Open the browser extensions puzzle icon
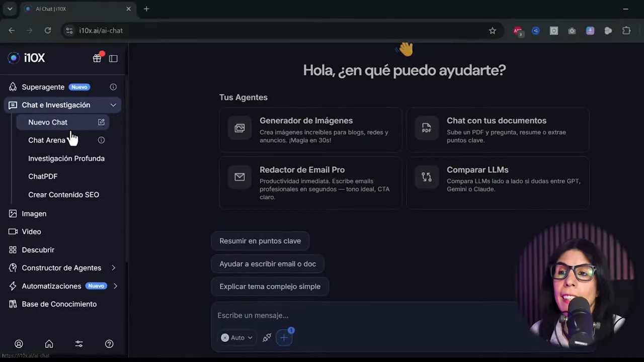Viewport: 644px width, 362px height. [626, 31]
